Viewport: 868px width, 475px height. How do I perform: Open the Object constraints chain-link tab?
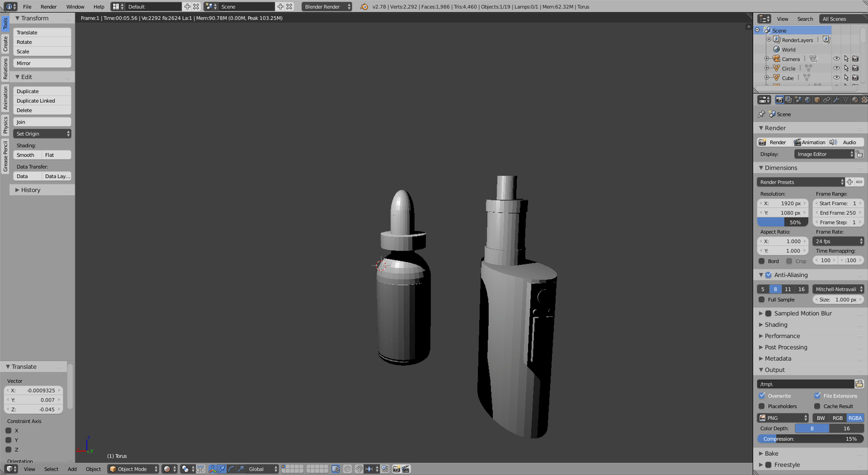point(827,100)
